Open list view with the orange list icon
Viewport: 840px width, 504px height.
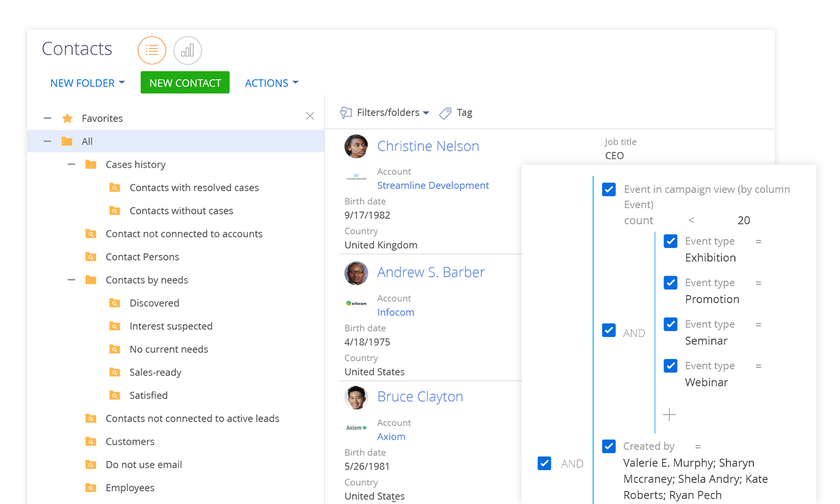click(x=152, y=50)
